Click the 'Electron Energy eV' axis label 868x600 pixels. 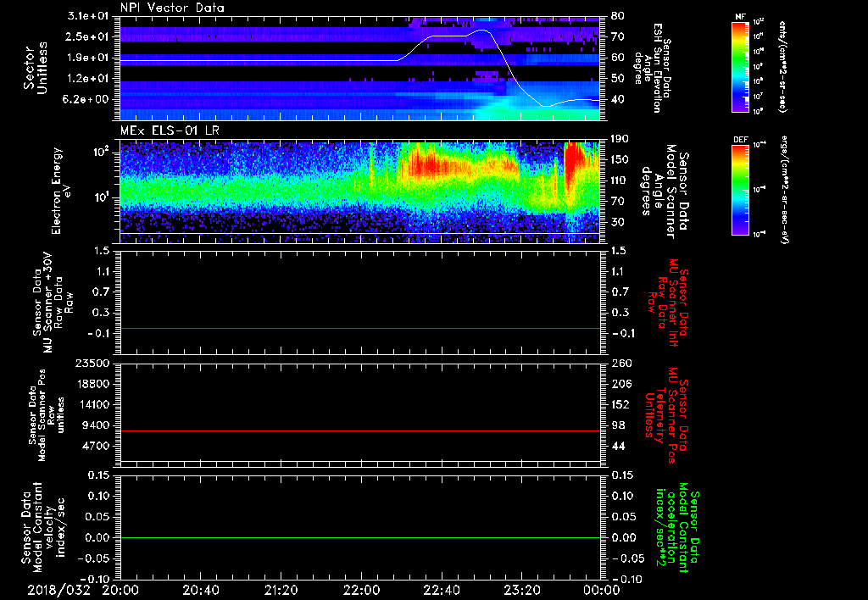(x=62, y=191)
